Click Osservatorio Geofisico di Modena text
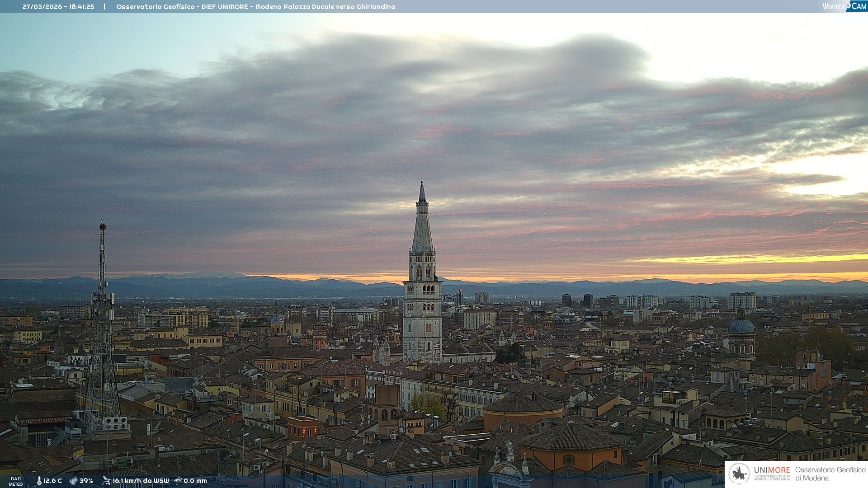Viewport: 868px width, 488px height. (x=830, y=474)
